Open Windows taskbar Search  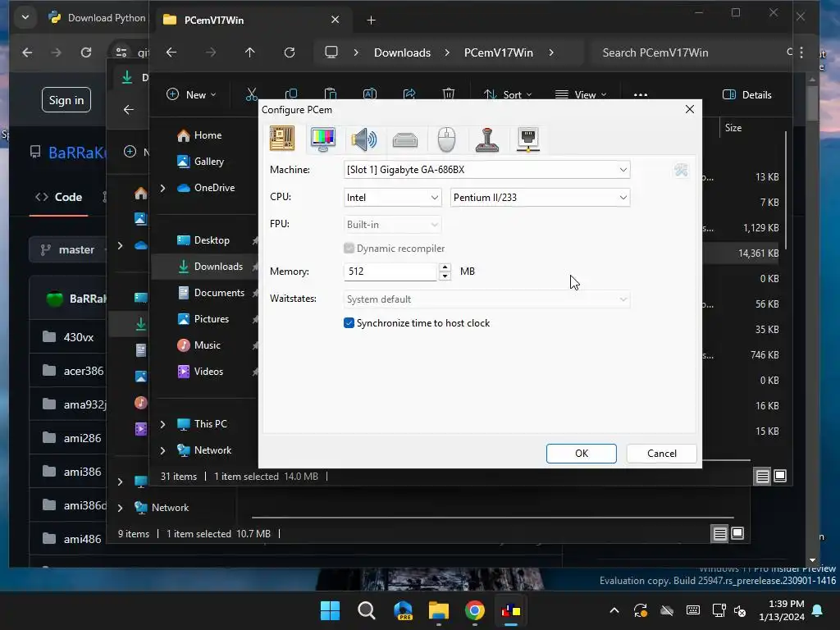tap(367, 610)
